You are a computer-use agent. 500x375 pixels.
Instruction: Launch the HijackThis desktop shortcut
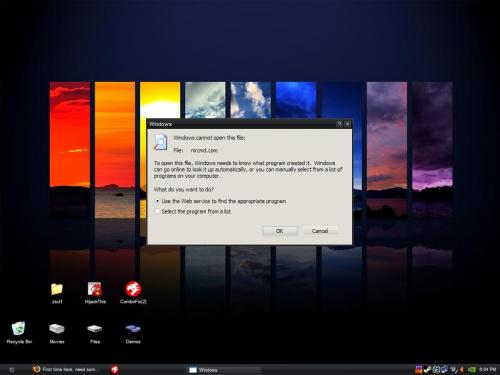click(95, 293)
